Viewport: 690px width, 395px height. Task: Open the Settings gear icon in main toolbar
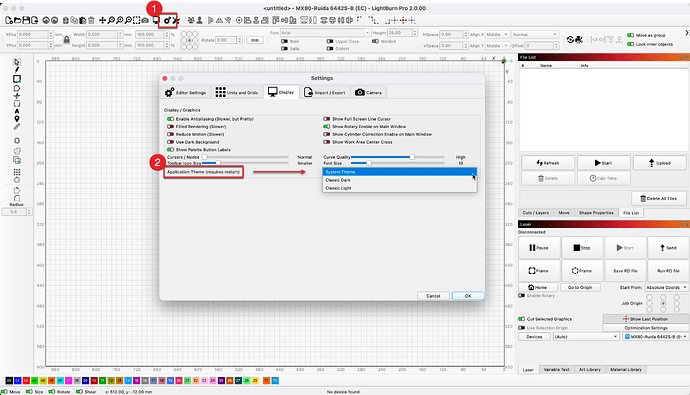coord(167,20)
